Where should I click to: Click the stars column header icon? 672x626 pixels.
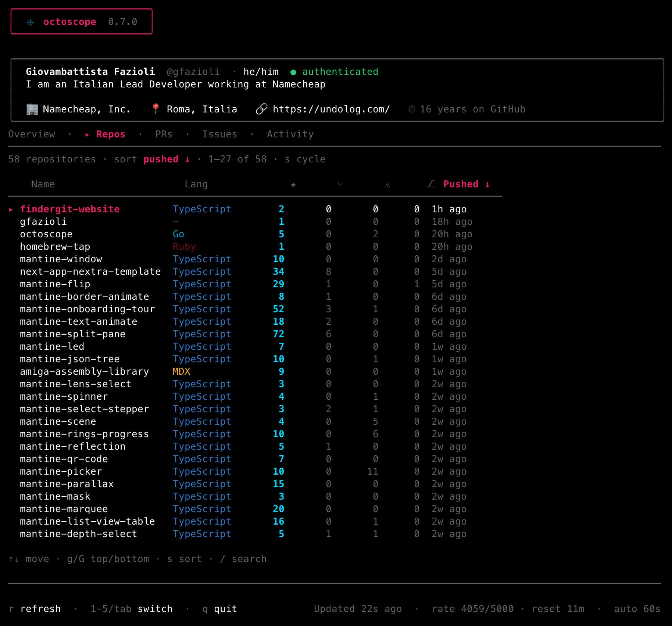coord(293,185)
